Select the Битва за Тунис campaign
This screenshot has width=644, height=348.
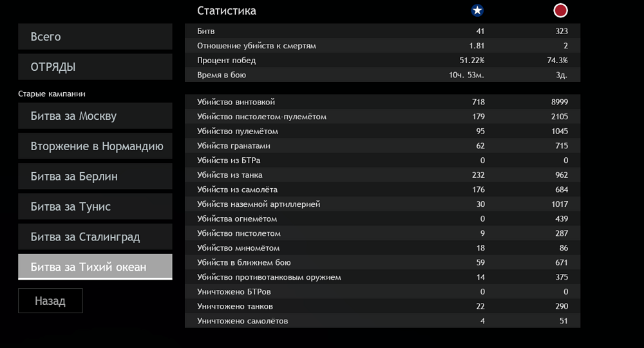coord(95,207)
